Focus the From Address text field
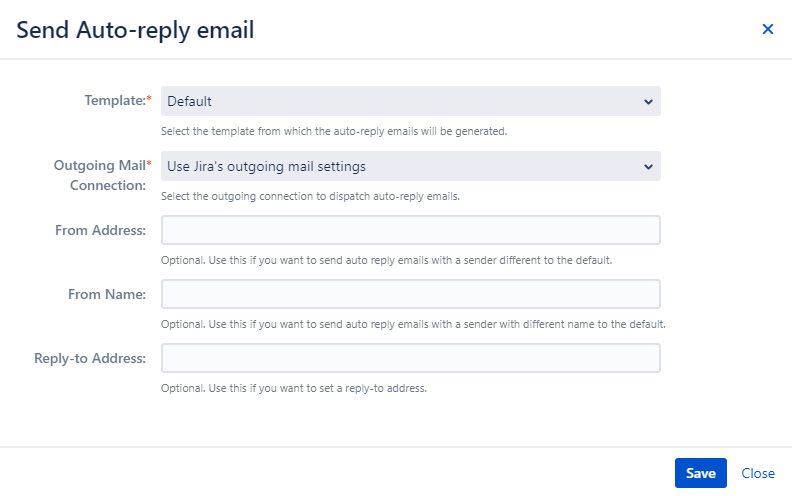This screenshot has width=792, height=496. 410,230
